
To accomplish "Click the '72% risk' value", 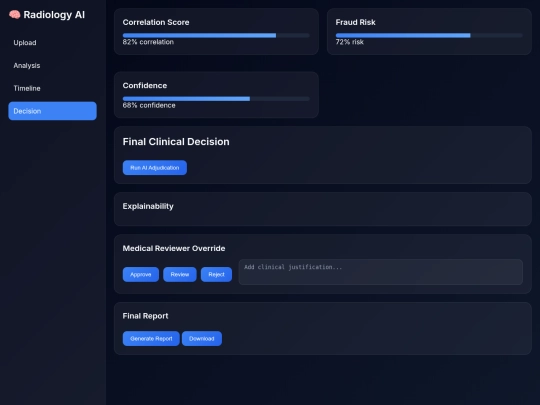I will click(x=350, y=42).
